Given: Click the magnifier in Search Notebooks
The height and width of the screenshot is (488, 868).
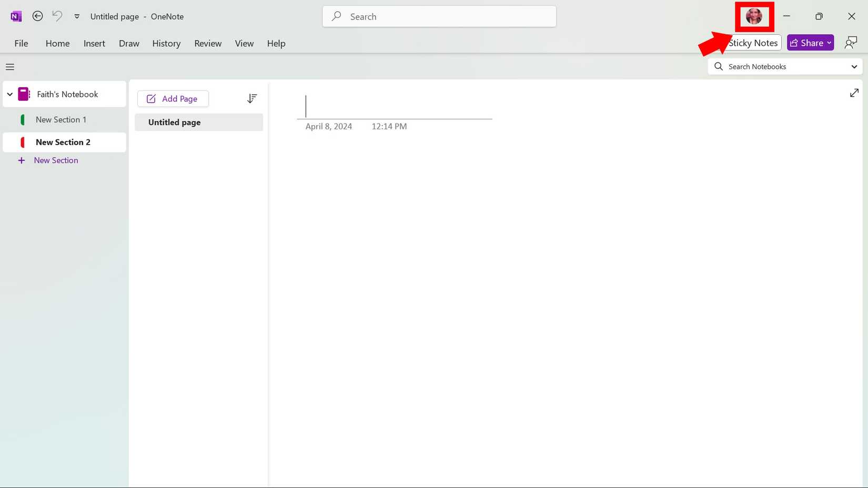Looking at the screenshot, I should tap(718, 66).
